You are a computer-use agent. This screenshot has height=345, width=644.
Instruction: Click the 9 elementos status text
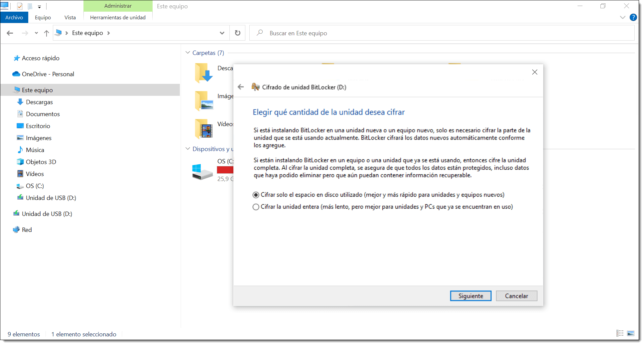[24, 334]
